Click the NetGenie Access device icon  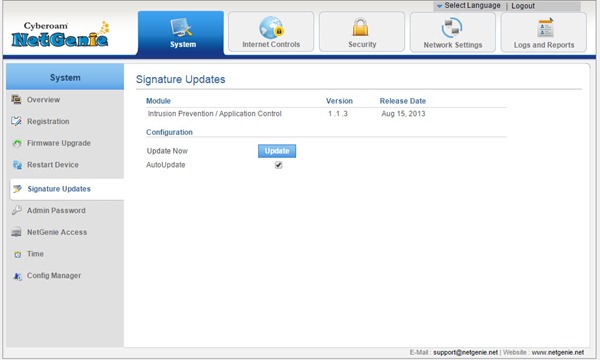[x=16, y=232]
